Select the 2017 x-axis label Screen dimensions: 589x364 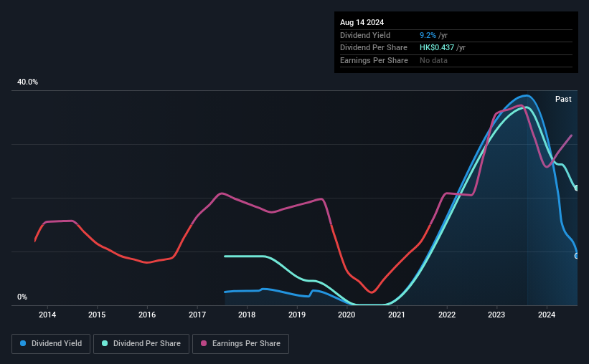tap(197, 315)
